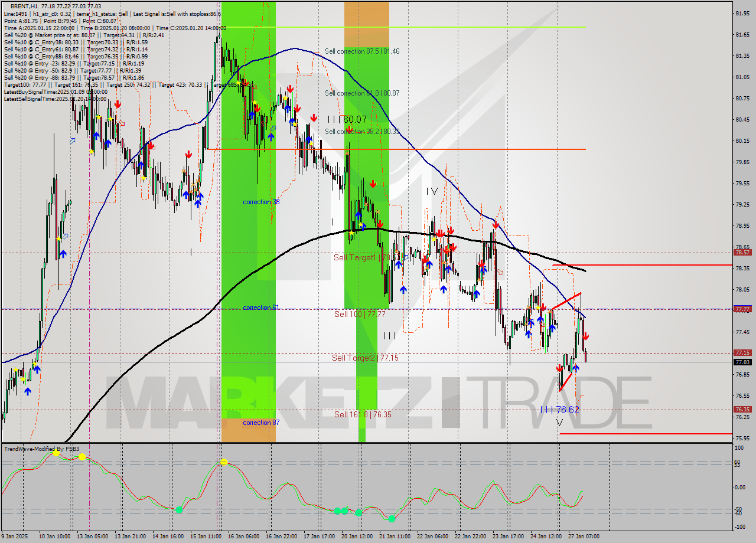This screenshot has width=756, height=543.
Task: Click the 'Sell %10 @ C_Entry38: 80.33' line
Action: click(76, 42)
